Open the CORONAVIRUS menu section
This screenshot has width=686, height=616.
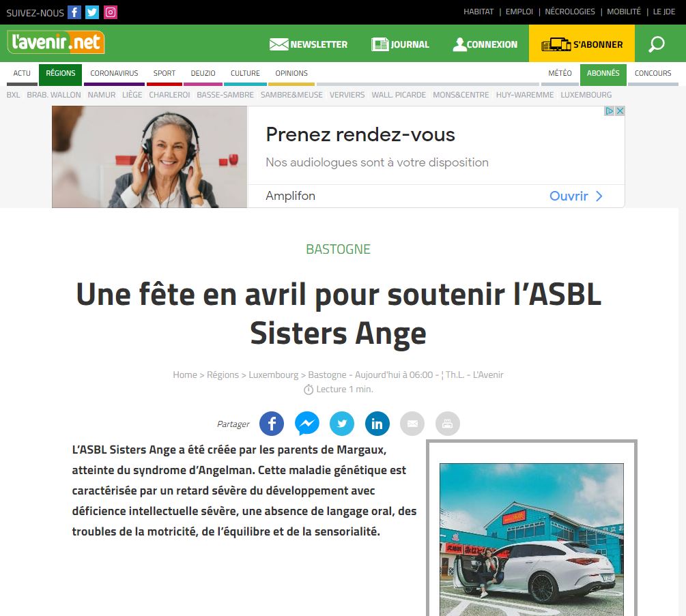114,74
